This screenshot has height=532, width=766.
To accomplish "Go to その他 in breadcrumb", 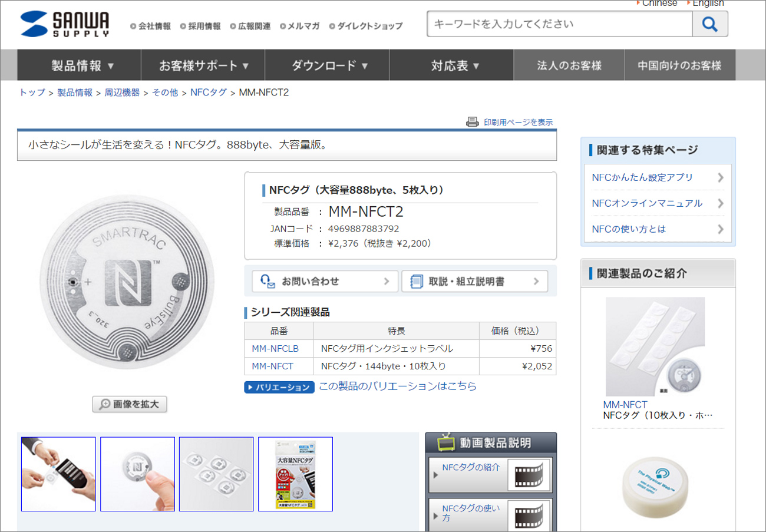I will [165, 92].
